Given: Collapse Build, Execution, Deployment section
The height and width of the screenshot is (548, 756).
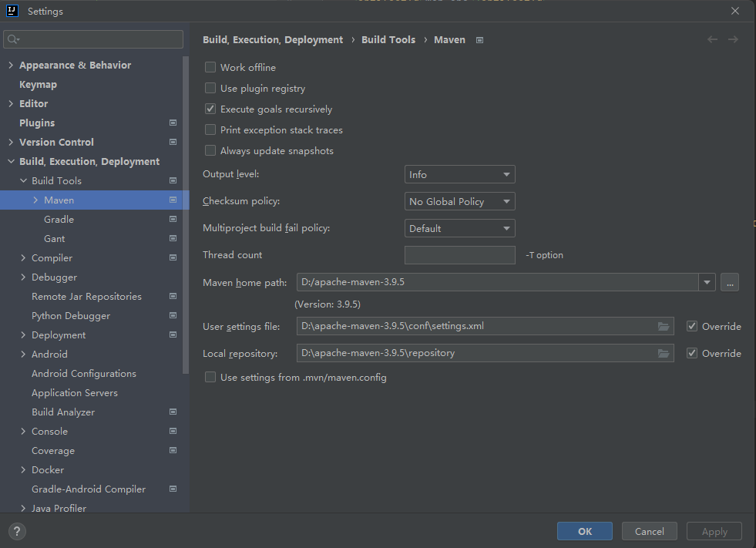Looking at the screenshot, I should point(11,162).
